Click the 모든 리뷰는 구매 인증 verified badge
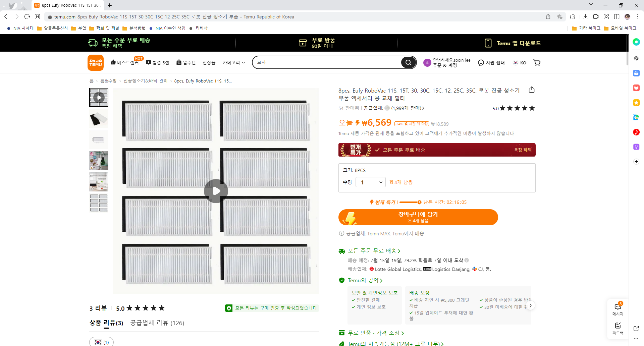 272,308
